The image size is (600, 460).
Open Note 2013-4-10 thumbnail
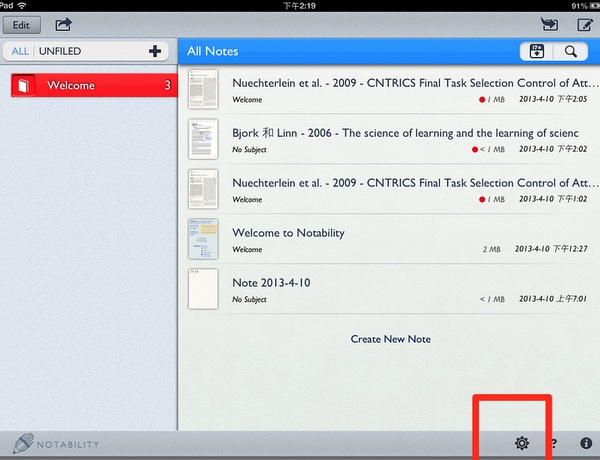203,288
